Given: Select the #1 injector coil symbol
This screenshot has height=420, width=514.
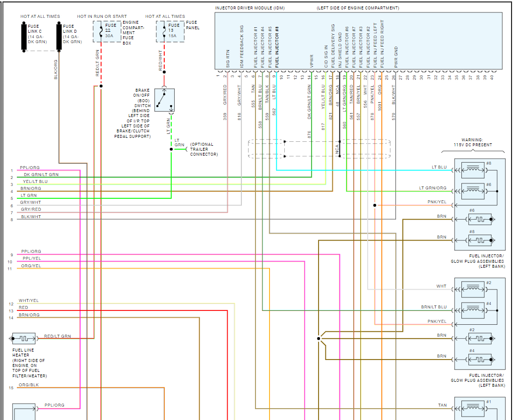Looking at the screenshot, I should pos(473,408).
